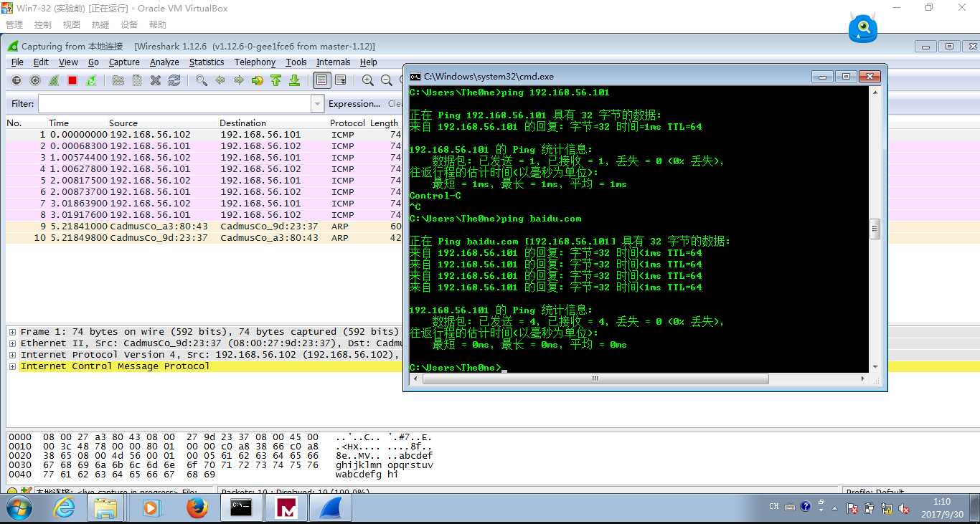Open the Capture menu

point(124,62)
